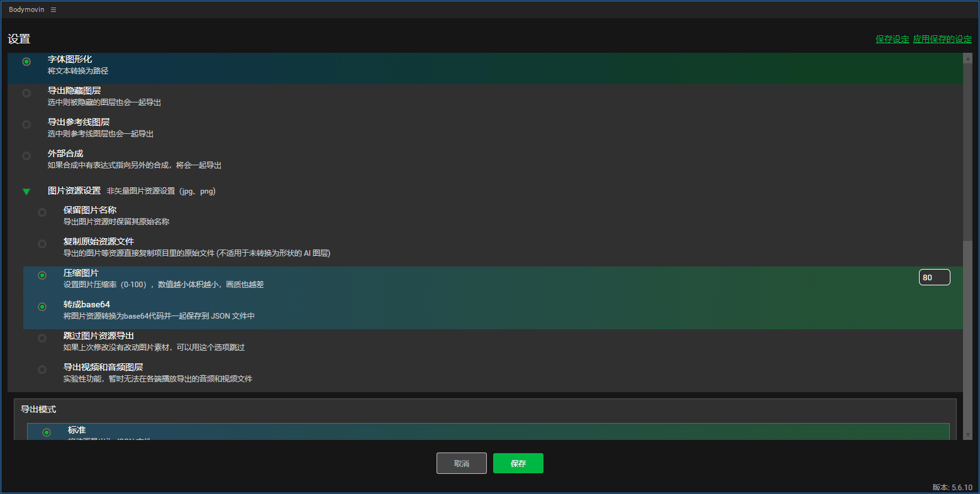Click the 字体图形化 label text
This screenshot has width=980, height=494.
(x=70, y=59)
